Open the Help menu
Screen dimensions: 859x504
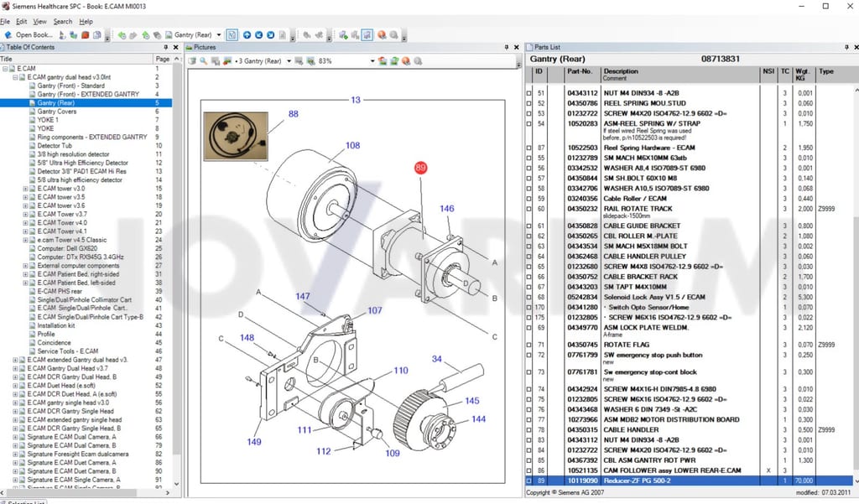click(x=86, y=21)
